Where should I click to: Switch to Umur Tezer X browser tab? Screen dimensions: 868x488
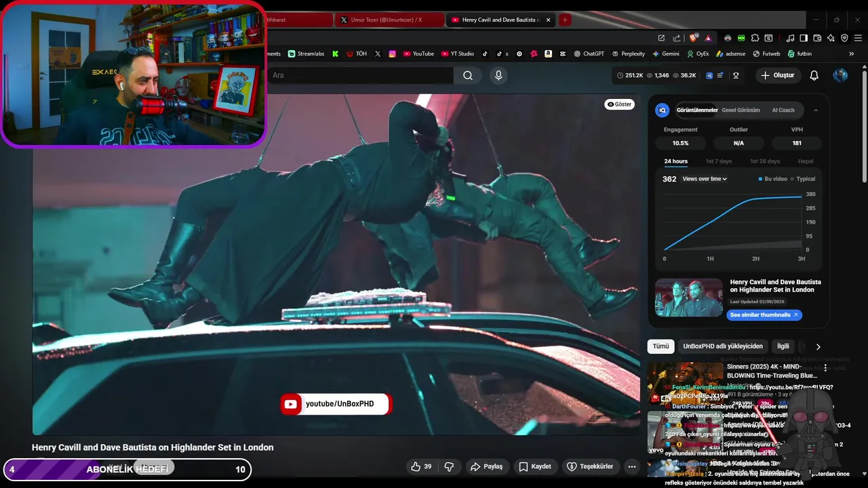tap(389, 20)
